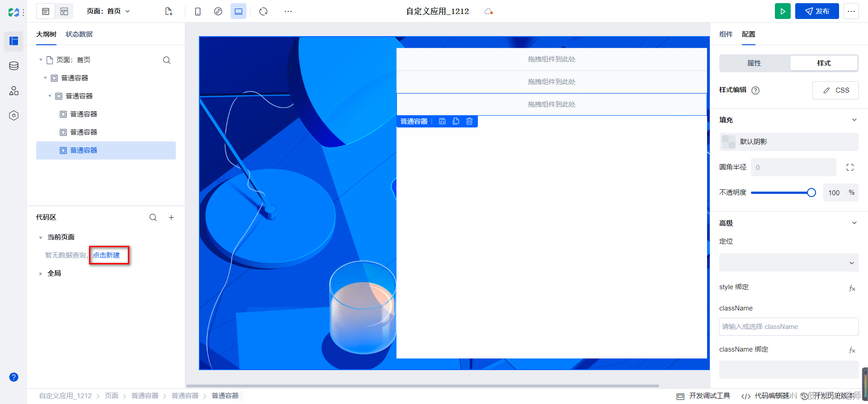Viewport: 868px width, 404px height.
Task: Open the CSS editor button
Action: click(x=835, y=90)
